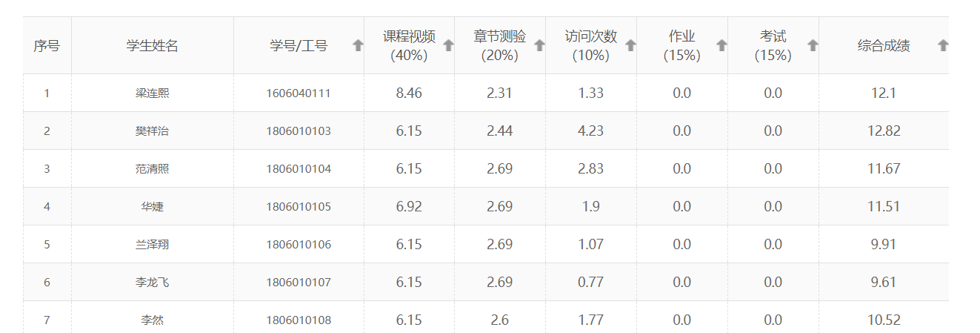This screenshot has width=980, height=333.
Task: Click student name 华婕
Action: (x=152, y=207)
